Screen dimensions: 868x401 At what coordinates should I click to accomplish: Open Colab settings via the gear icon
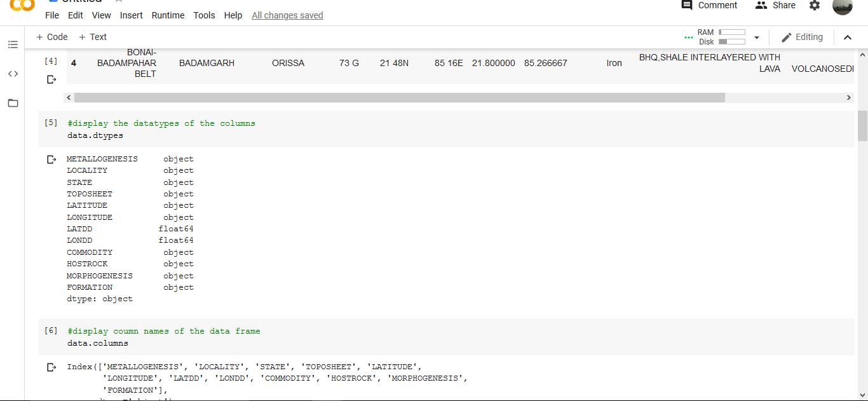(814, 6)
